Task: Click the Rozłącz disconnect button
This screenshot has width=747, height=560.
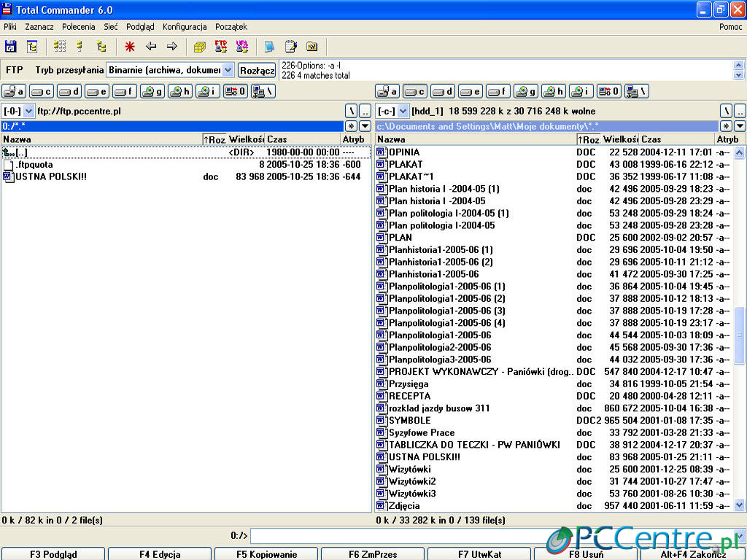Action: pos(257,70)
